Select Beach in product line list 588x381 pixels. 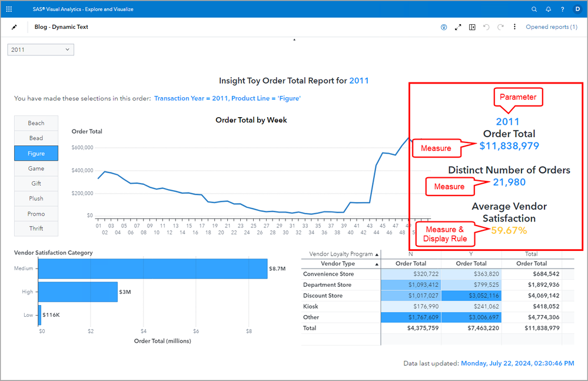36,123
